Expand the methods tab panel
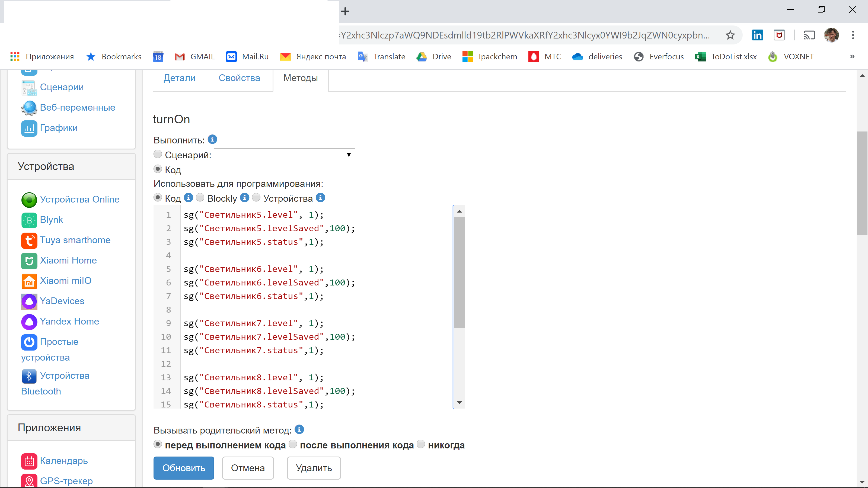Image resolution: width=868 pixels, height=488 pixels. (x=301, y=78)
